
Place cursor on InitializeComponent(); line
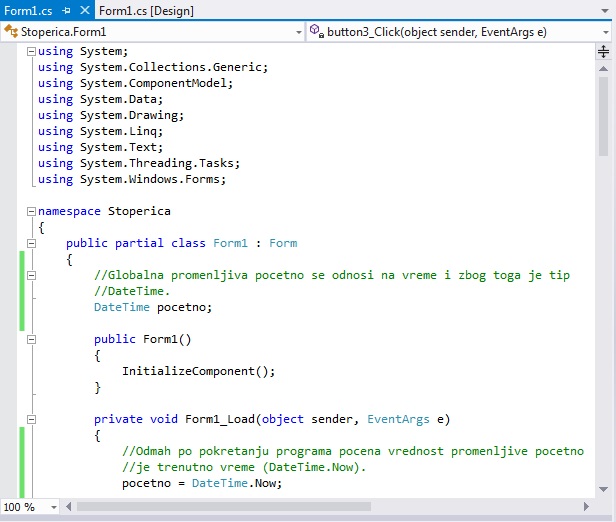tap(198, 371)
